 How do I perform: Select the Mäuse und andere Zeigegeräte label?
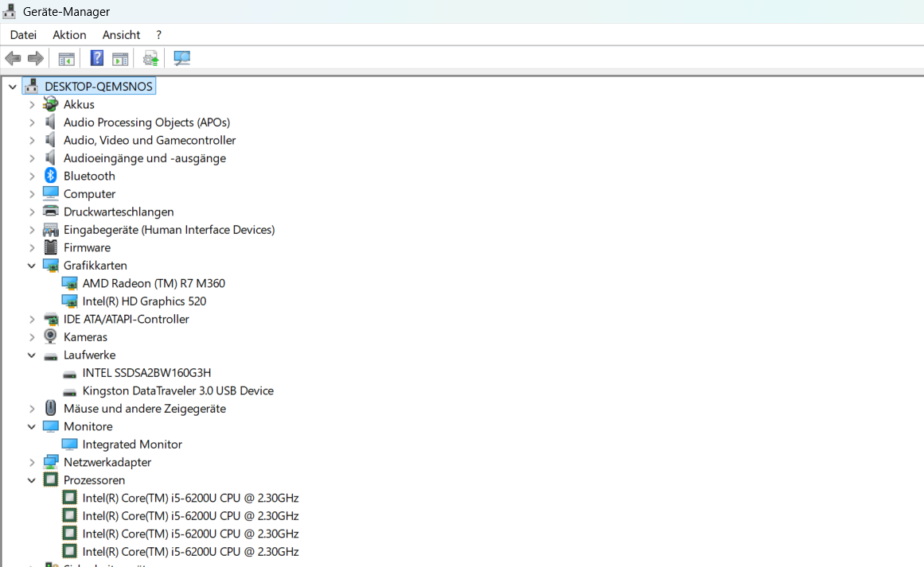(x=144, y=408)
